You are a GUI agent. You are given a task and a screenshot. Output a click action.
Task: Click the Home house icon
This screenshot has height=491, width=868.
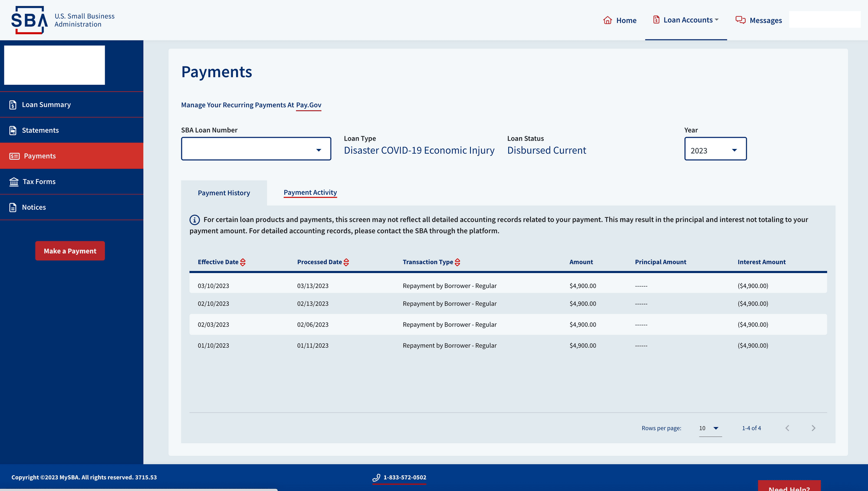point(607,20)
